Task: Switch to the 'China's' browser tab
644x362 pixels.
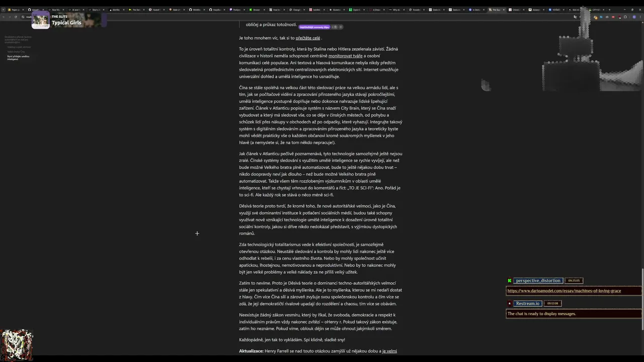Action: pos(516,10)
